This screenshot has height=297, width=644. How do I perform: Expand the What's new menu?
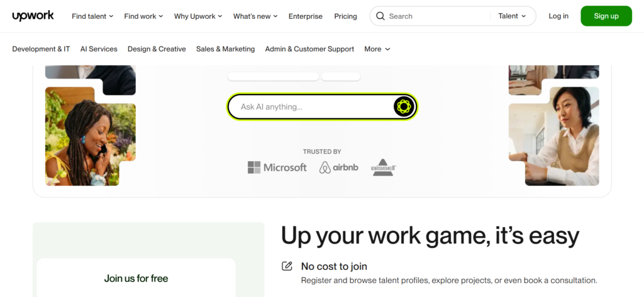[x=255, y=16]
